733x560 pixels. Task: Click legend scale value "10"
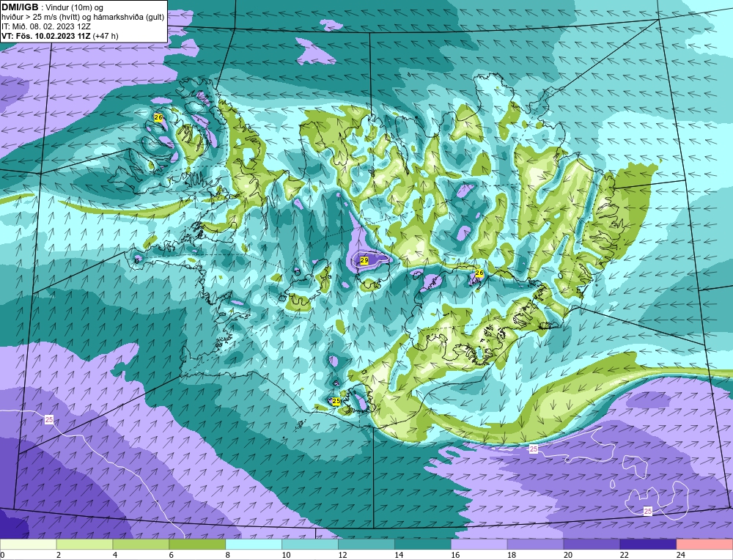[x=286, y=555]
